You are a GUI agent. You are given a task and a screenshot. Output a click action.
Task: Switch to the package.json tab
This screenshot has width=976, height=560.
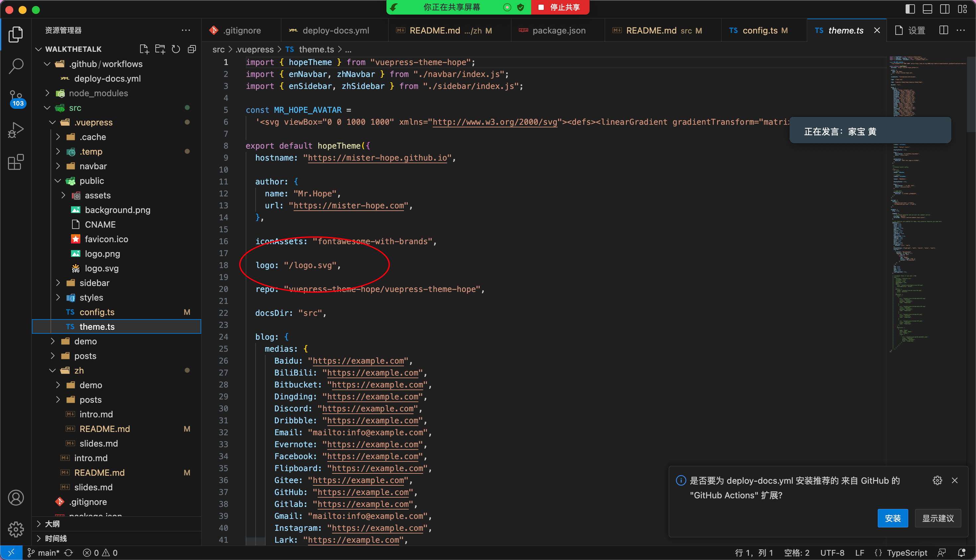tap(558, 31)
